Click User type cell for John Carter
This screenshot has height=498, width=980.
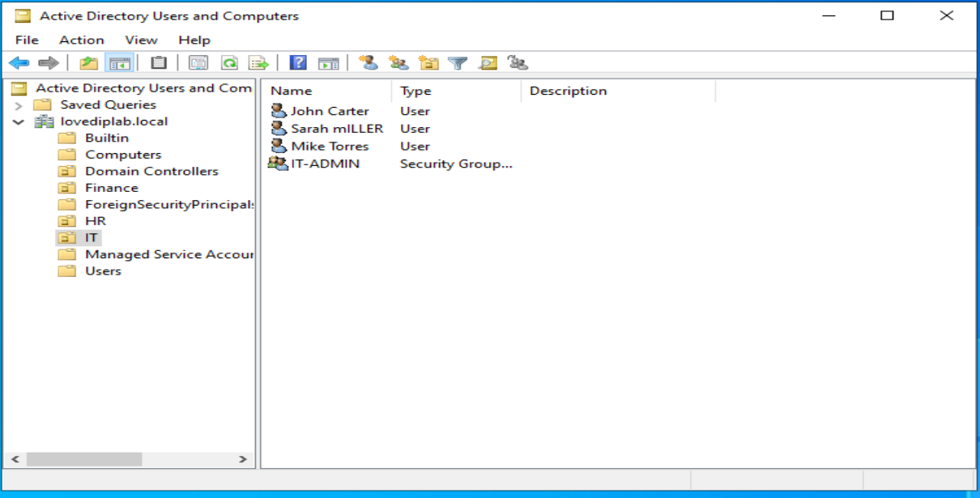(x=415, y=111)
